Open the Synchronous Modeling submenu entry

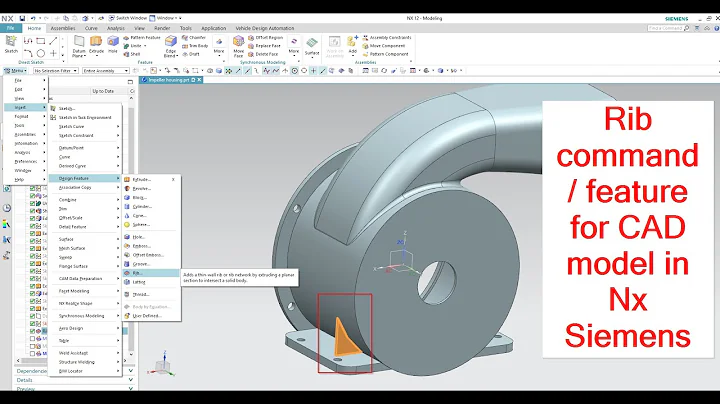(x=85, y=316)
